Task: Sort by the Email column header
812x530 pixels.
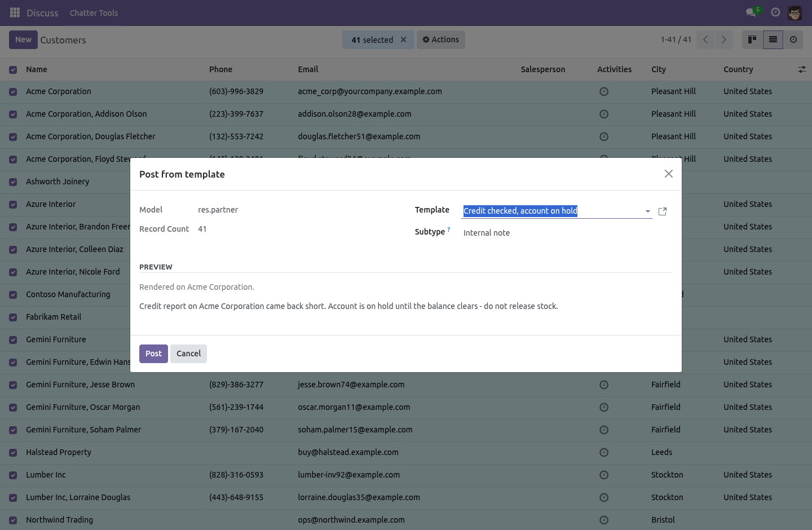Action: click(x=308, y=69)
